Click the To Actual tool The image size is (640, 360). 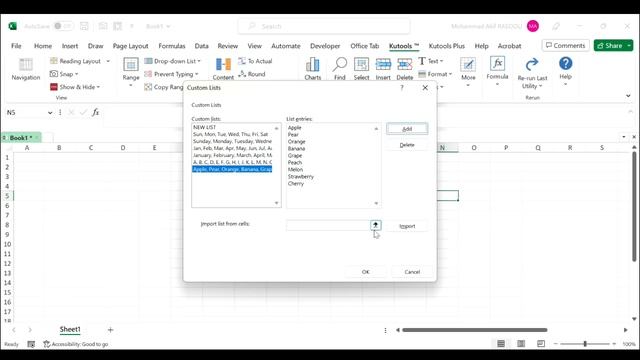coord(255,61)
